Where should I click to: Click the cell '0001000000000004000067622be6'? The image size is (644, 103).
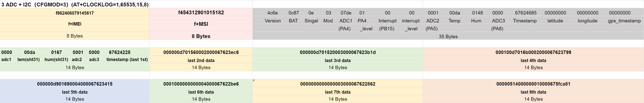(x=201, y=84)
